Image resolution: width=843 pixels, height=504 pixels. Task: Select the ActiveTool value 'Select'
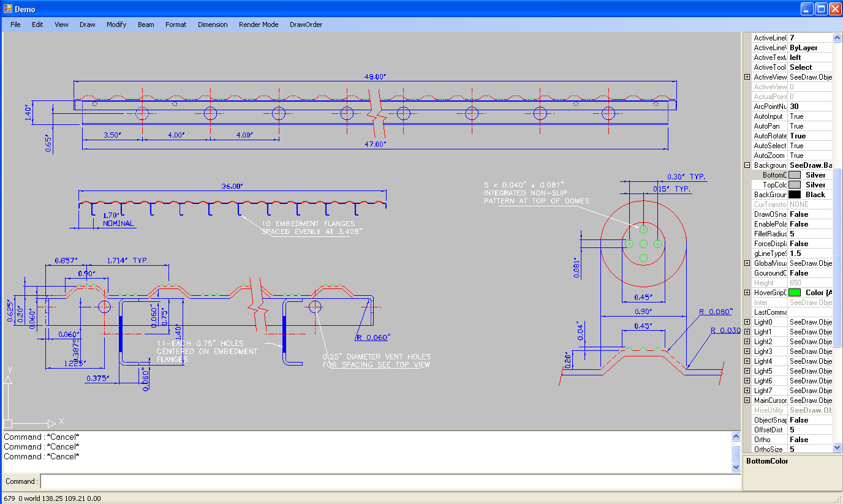pyautogui.click(x=801, y=67)
